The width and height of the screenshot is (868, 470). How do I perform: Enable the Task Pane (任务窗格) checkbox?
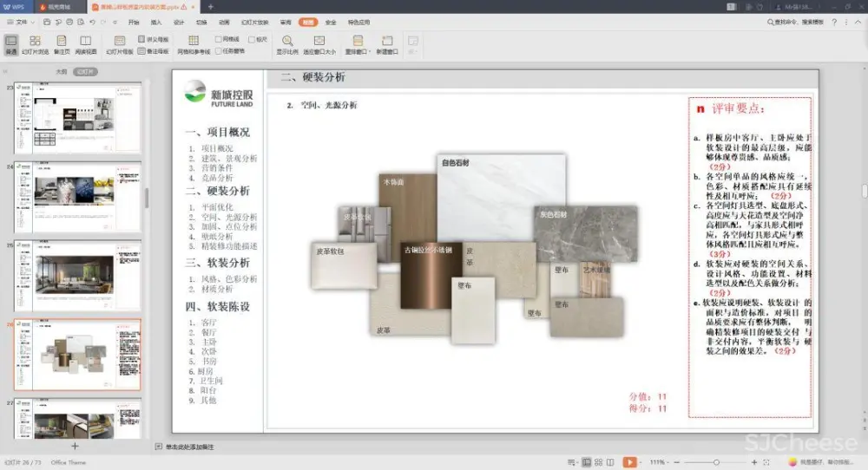(219, 50)
